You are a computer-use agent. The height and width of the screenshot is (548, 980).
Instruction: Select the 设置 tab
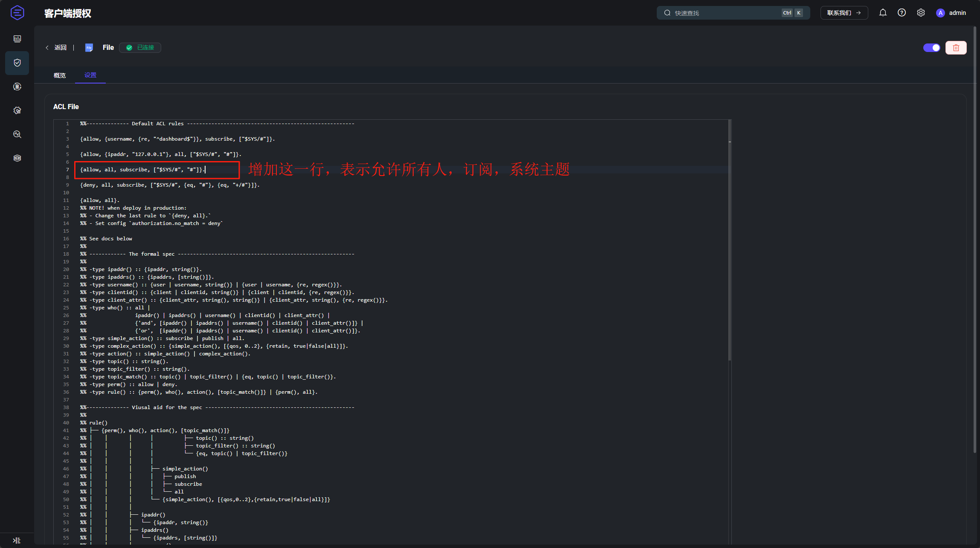[x=90, y=75]
